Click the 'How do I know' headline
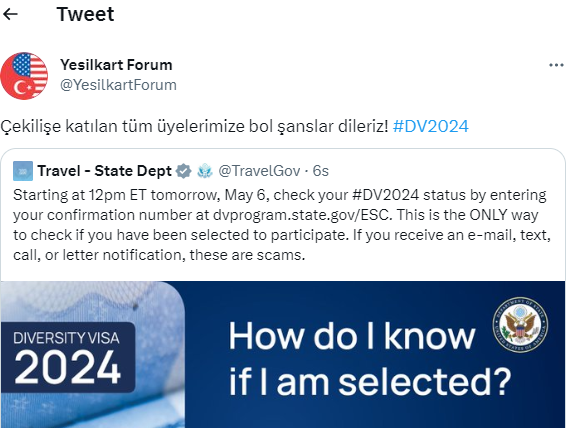The height and width of the screenshot is (428, 567). (352, 336)
